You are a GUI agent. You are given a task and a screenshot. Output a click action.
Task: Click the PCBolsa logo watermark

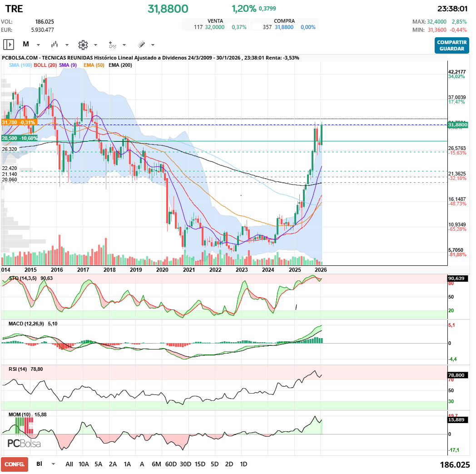click(x=24, y=443)
